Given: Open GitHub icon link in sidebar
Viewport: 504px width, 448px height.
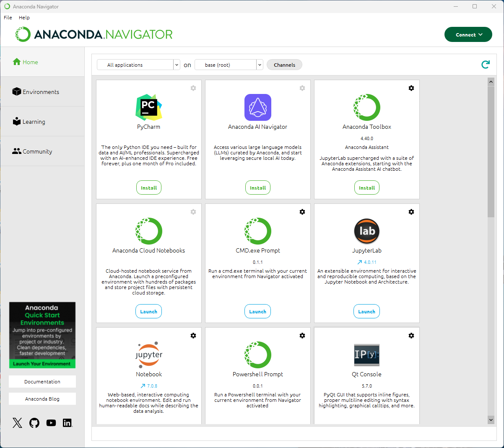Looking at the screenshot, I should coord(34,423).
